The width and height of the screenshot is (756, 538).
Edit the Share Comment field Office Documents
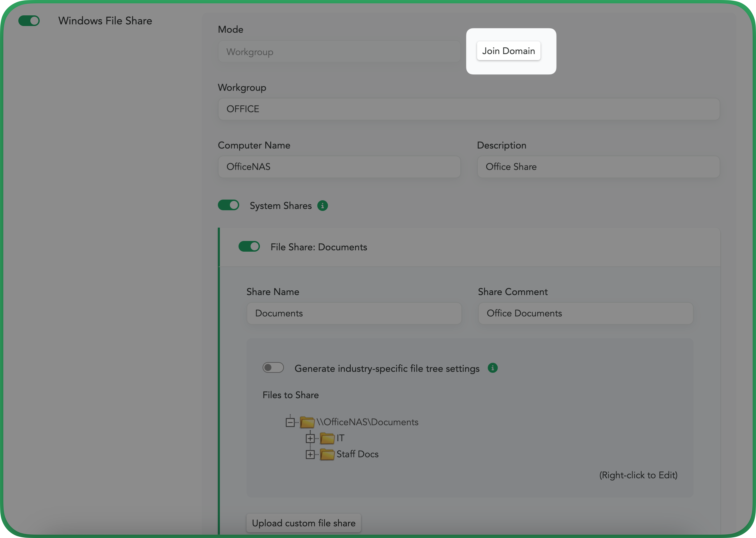(x=586, y=313)
